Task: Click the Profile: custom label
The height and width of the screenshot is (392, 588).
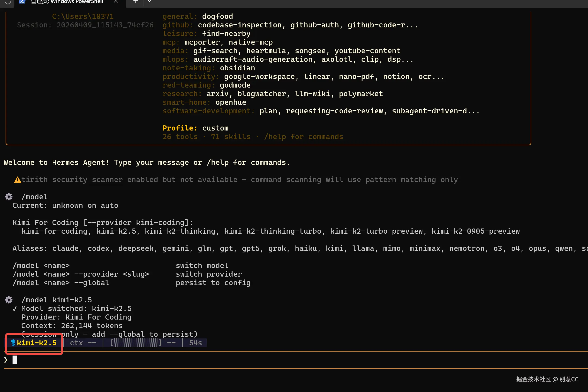Action: click(x=195, y=128)
